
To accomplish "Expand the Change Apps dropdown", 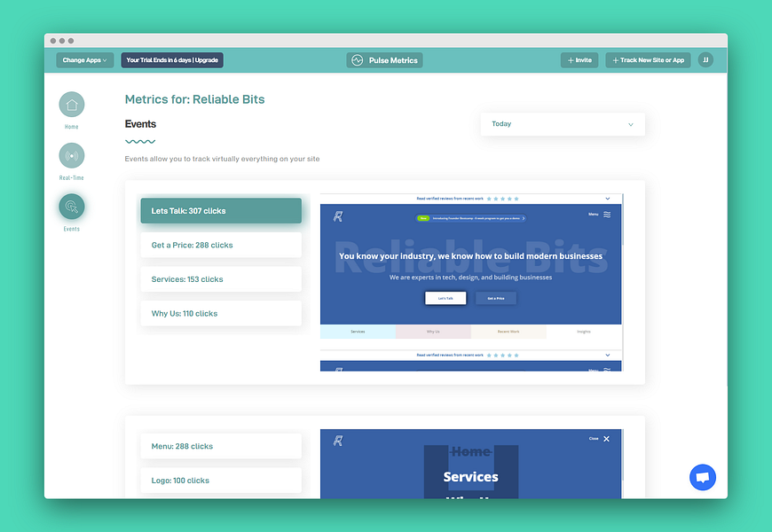I will point(84,59).
